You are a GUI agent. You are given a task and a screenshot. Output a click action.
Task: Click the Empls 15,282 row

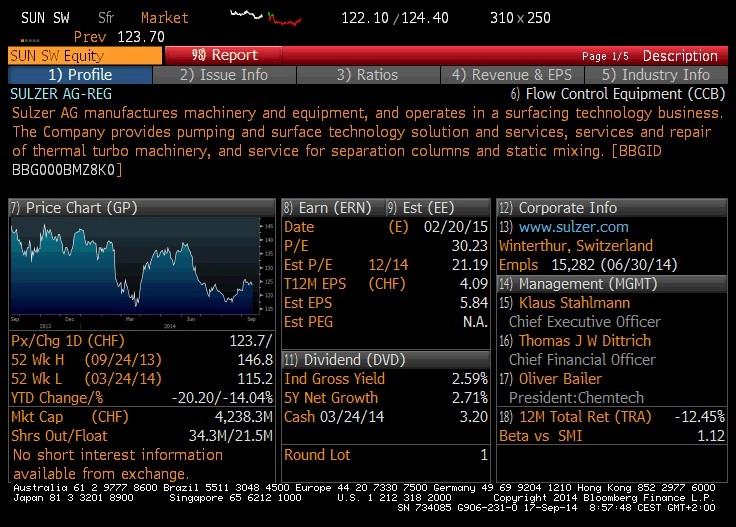[588, 265]
